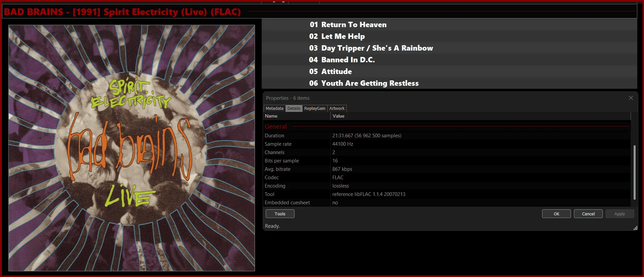Click the Name column header
The height and width of the screenshot is (277, 644).
point(297,116)
